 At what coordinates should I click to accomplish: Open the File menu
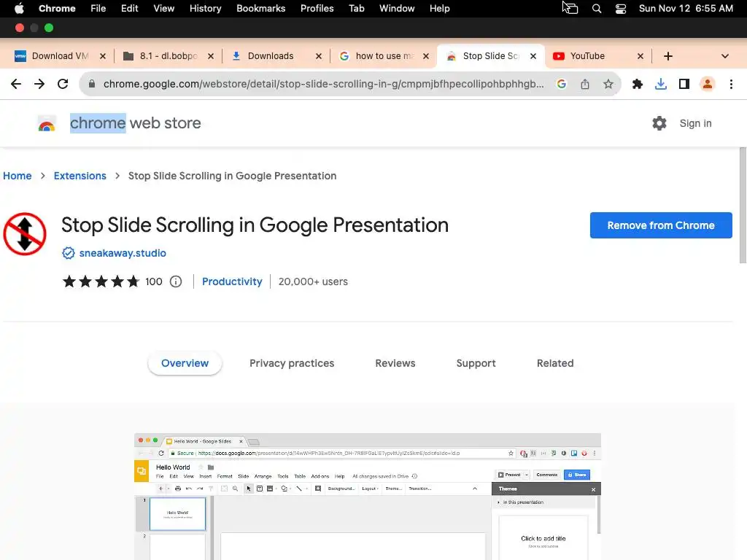pos(98,9)
